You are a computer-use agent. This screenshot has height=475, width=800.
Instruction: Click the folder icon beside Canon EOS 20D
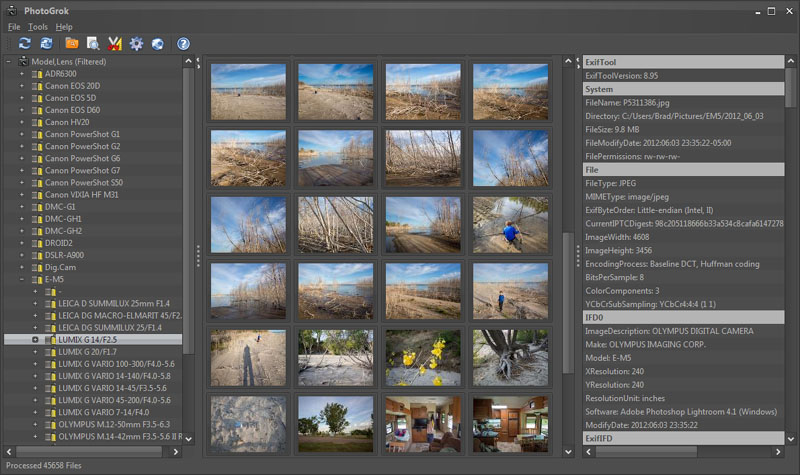click(37, 86)
